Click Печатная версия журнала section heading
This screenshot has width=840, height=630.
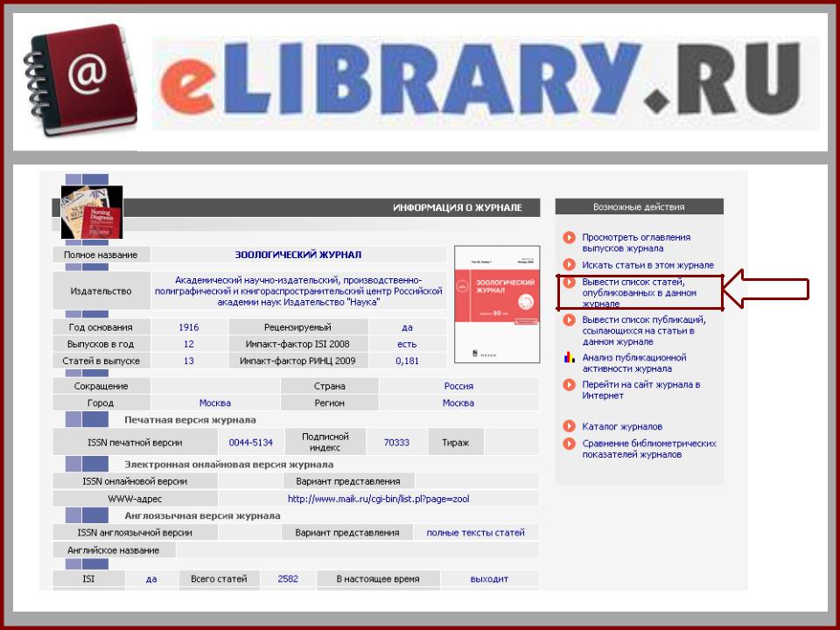click(190, 420)
